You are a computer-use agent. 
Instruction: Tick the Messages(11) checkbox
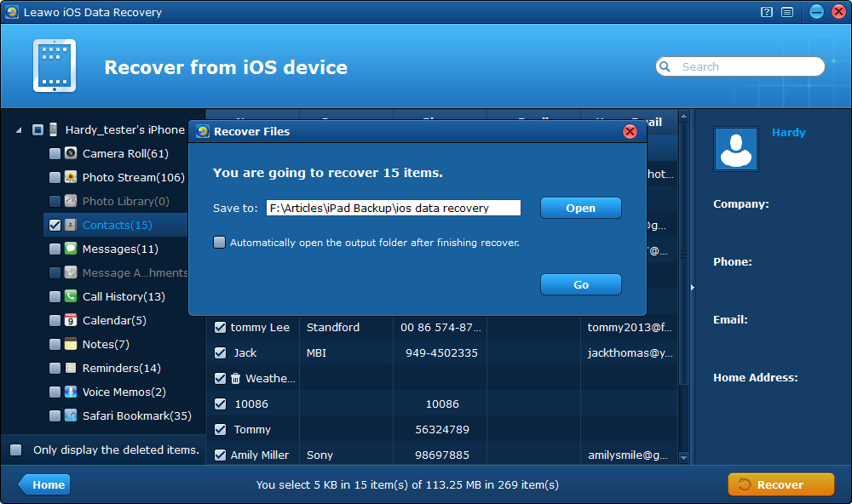(55, 249)
